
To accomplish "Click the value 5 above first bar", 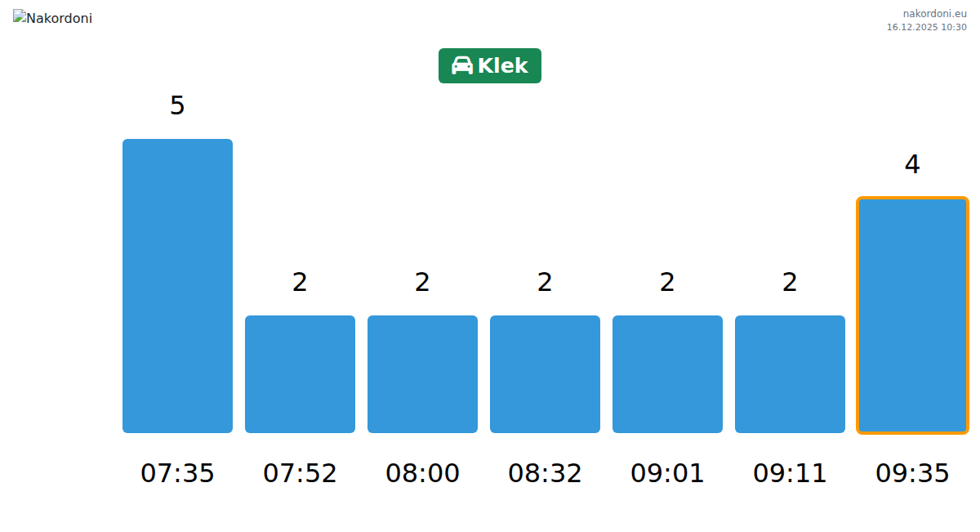I will tap(177, 105).
